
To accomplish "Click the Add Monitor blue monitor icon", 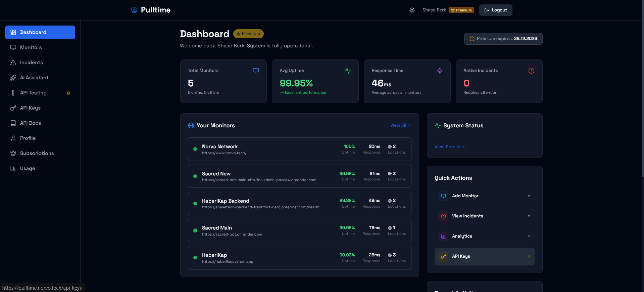I will pos(443,196).
